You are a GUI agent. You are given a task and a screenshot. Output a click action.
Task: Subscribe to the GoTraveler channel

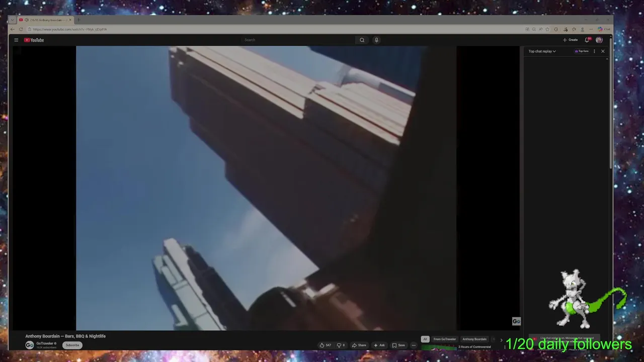(x=72, y=345)
